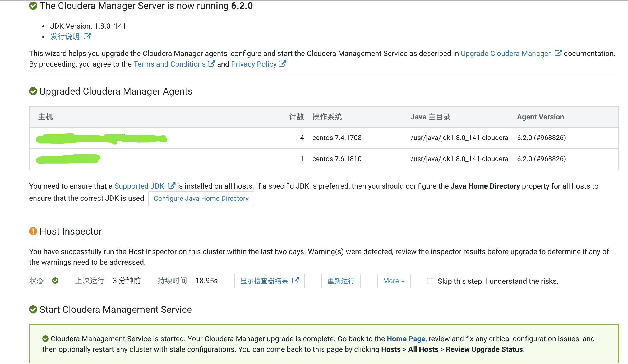
Task: Select the centos 7.6.1810 cell
Action: click(x=337, y=159)
